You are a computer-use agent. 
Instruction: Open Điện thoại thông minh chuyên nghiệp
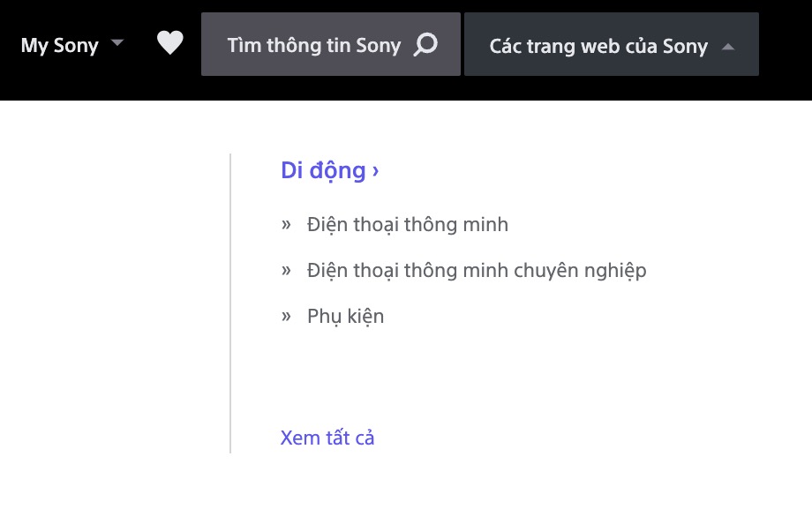477,271
